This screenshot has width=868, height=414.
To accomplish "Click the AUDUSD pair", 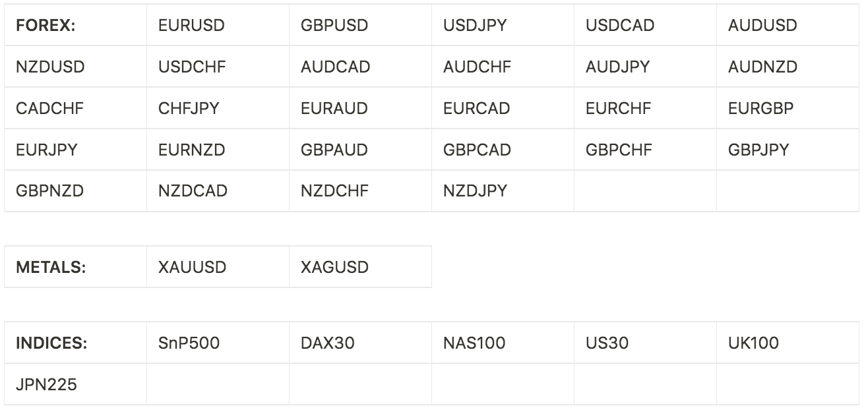I will (x=788, y=25).
